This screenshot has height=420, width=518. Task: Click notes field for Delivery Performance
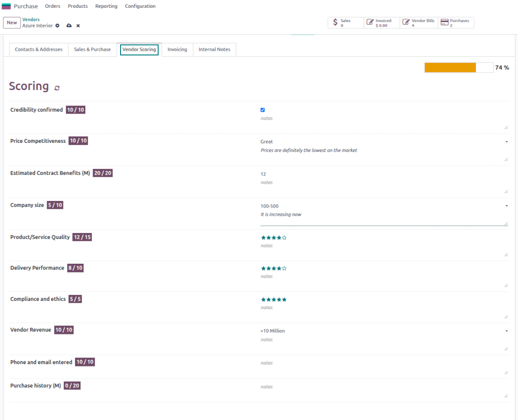tap(384, 280)
